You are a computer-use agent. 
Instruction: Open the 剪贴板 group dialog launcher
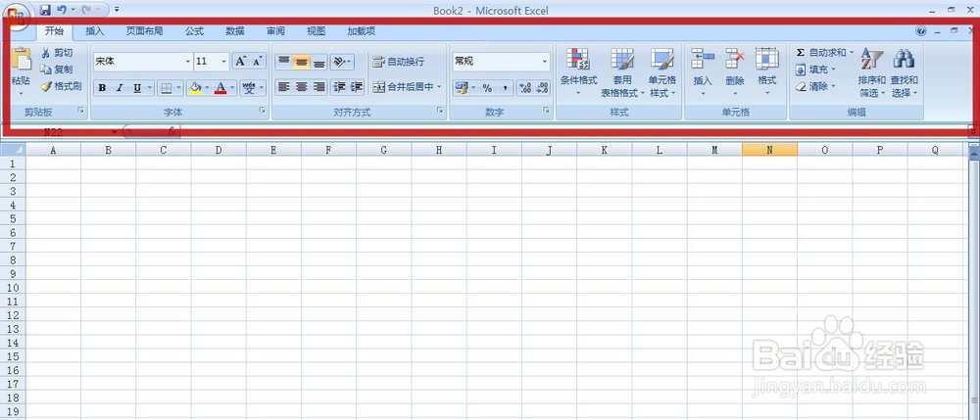(x=80, y=111)
